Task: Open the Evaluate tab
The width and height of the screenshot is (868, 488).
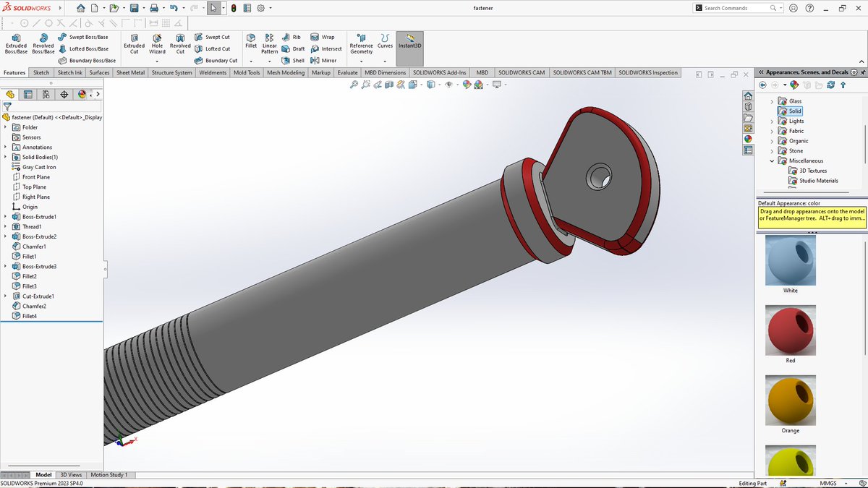Action: point(347,73)
